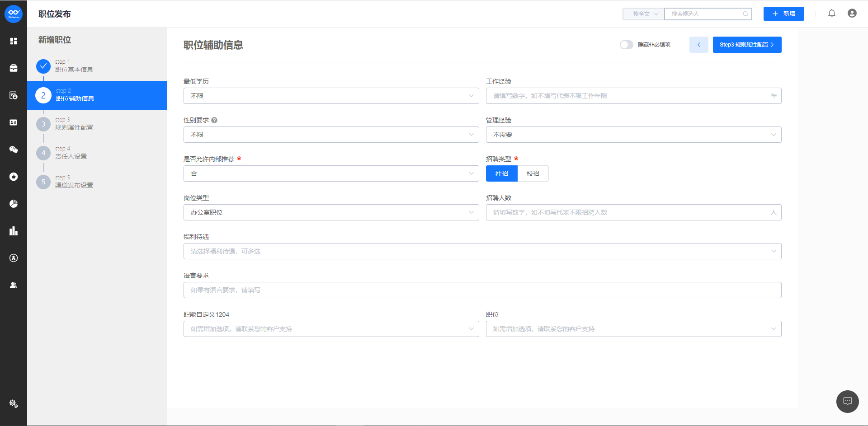
Task: Toggle the 隐藏非必填项 switch
Action: point(626,45)
